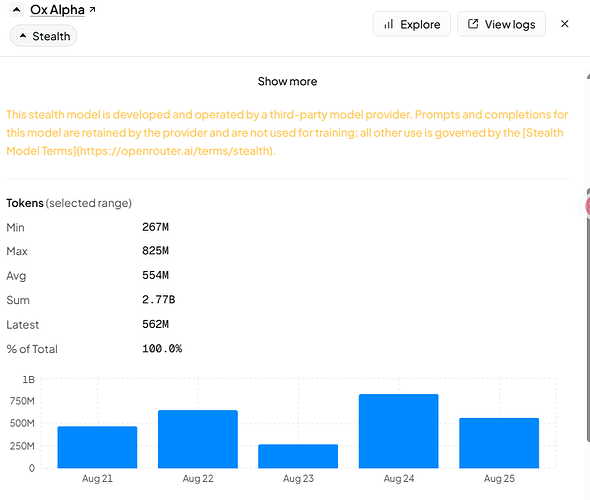Screen dimensions: 590x500
Task: Click the Aug 21 token bar
Action: click(x=97, y=447)
